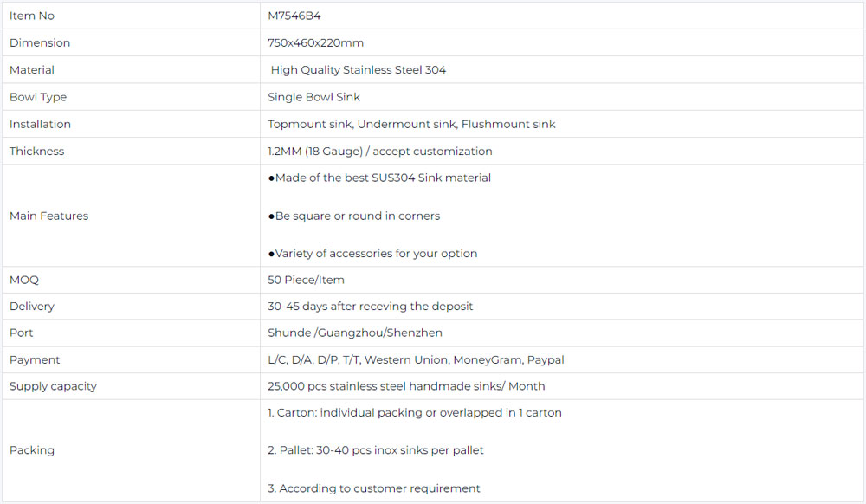The width and height of the screenshot is (866, 504).
Task: Click the Bowl Type row label
Action: pyautogui.click(x=38, y=97)
